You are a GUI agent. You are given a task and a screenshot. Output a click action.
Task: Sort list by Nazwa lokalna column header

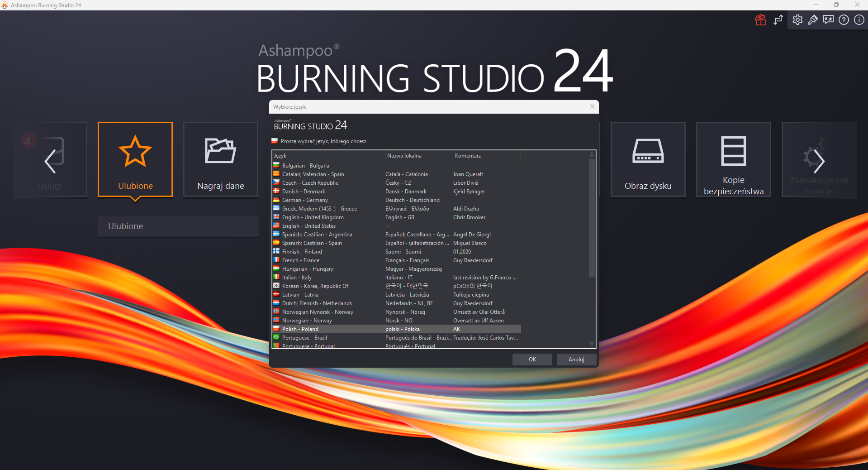click(419, 156)
